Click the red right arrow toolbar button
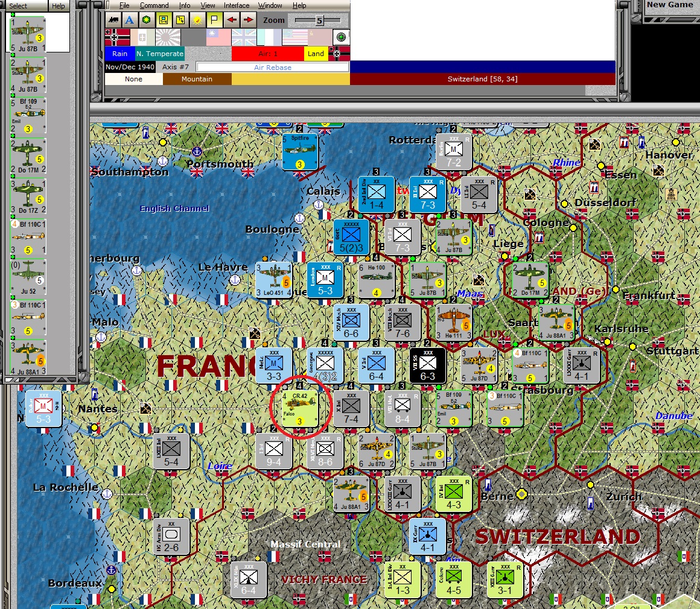Screen dimensions: 700x609 (248, 20)
